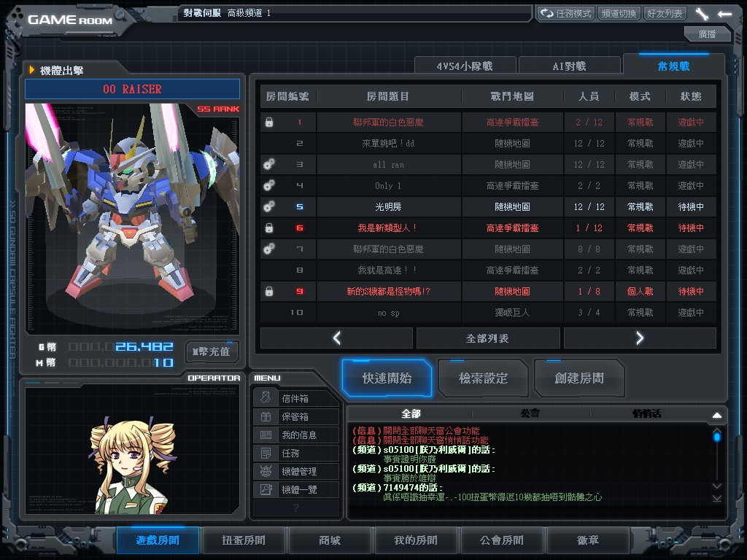747x560 pixels.
Task: Go to previous room list page
Action: pos(336,338)
